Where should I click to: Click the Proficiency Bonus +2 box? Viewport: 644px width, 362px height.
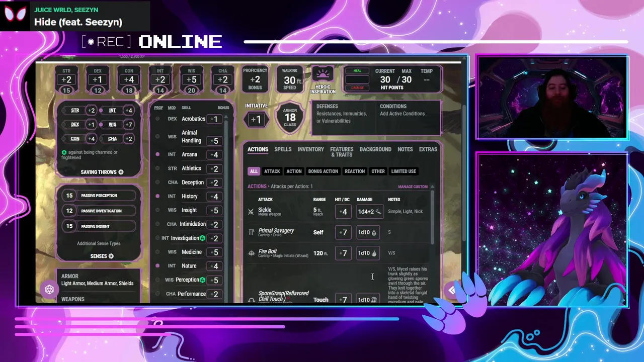pos(255,79)
